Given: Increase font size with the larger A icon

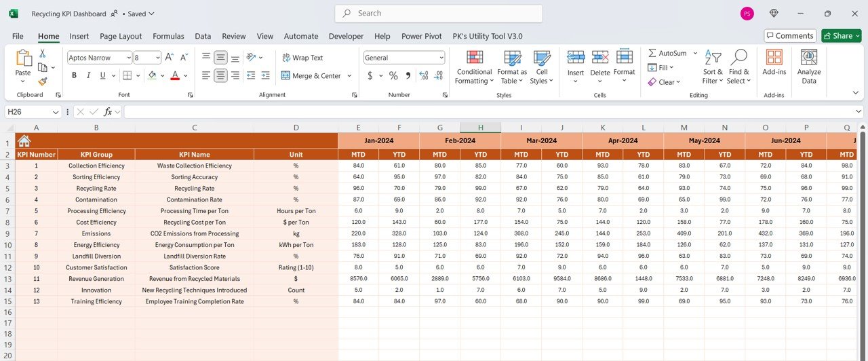Looking at the screenshot, I should click(170, 58).
